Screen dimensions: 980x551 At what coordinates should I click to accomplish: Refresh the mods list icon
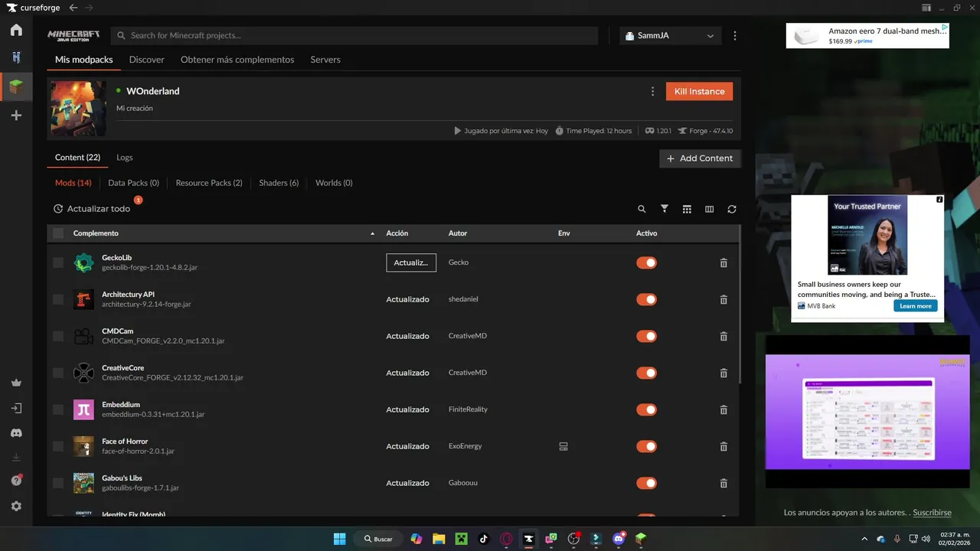pyautogui.click(x=732, y=209)
